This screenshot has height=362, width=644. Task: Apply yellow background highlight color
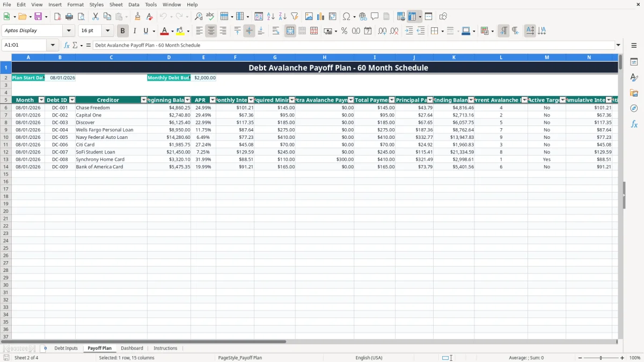pyautogui.click(x=180, y=31)
